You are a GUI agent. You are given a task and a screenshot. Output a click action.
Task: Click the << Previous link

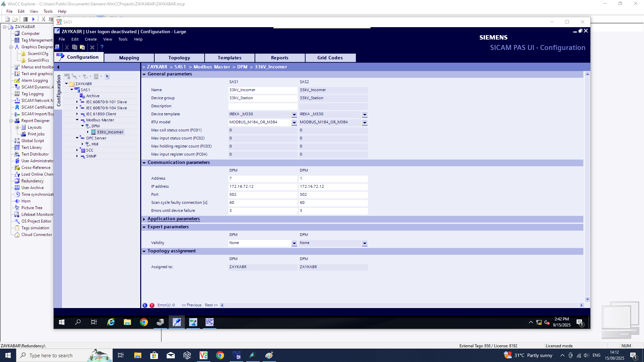(x=192, y=305)
